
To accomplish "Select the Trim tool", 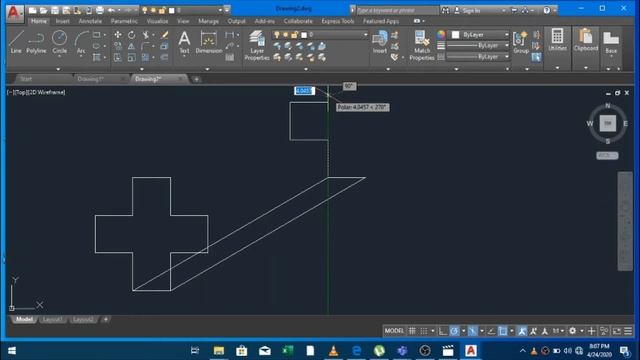I will pos(146,35).
